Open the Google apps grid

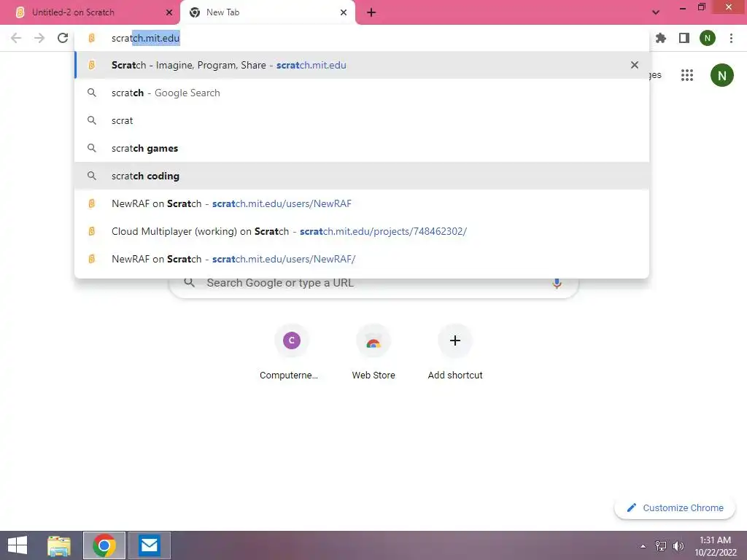pyautogui.click(x=687, y=75)
